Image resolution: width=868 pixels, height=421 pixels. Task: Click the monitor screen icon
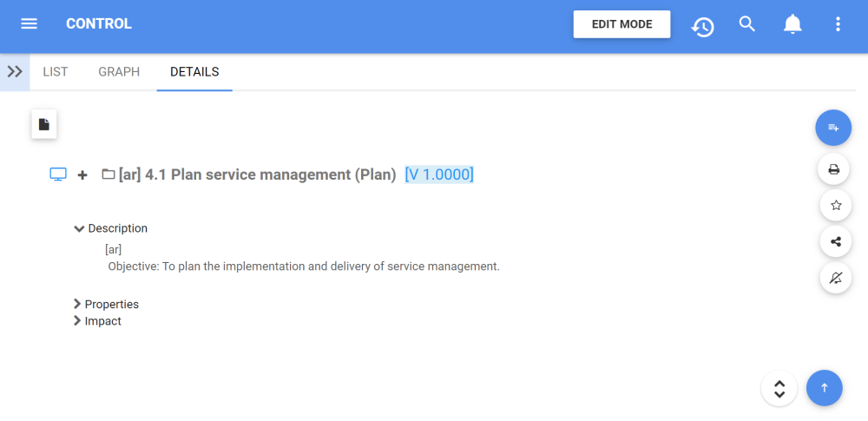58,174
